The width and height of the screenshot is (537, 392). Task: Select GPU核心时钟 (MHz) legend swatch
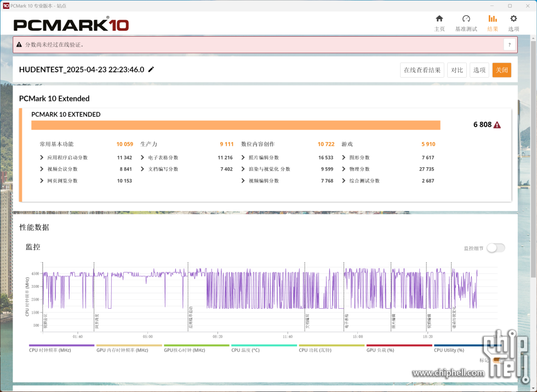tap(197, 345)
